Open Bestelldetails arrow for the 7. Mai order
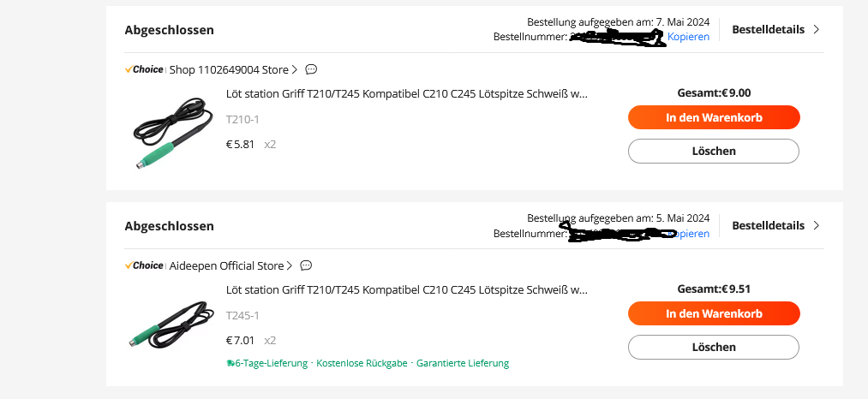 (816, 29)
